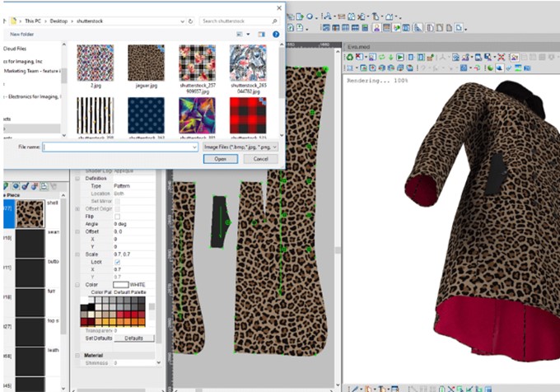The height and width of the screenshot is (392, 560).
Task: Toggle the Set Mirror checkbox
Action: coord(118,201)
